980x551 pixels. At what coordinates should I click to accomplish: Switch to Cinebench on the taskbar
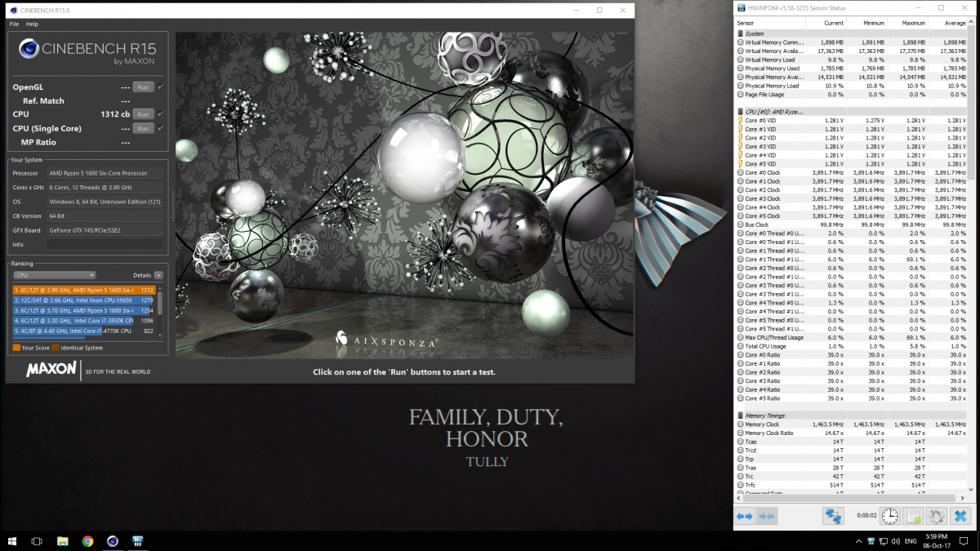(x=113, y=540)
